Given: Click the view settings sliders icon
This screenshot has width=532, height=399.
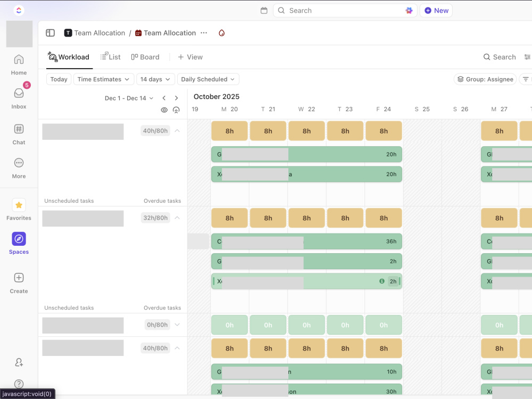Looking at the screenshot, I should (527, 57).
